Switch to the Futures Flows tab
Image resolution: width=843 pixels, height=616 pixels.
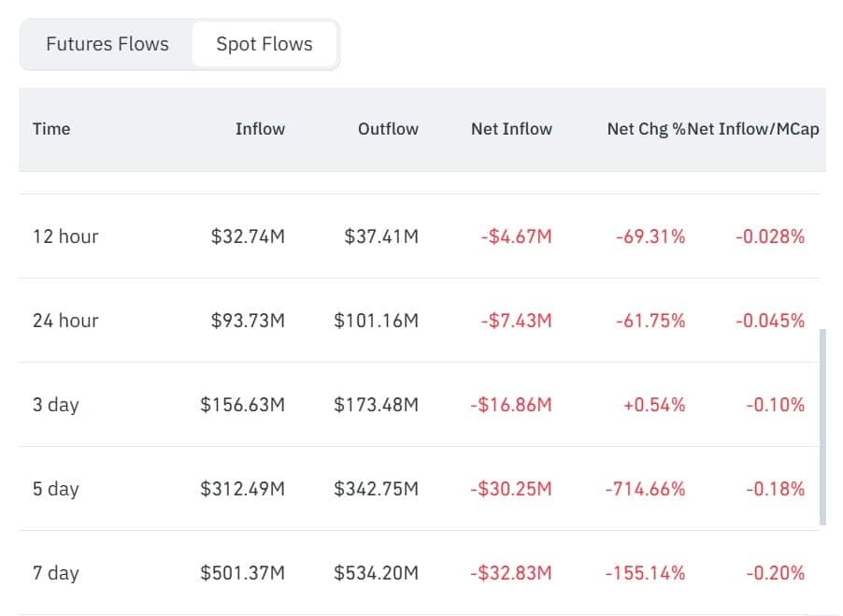point(107,44)
